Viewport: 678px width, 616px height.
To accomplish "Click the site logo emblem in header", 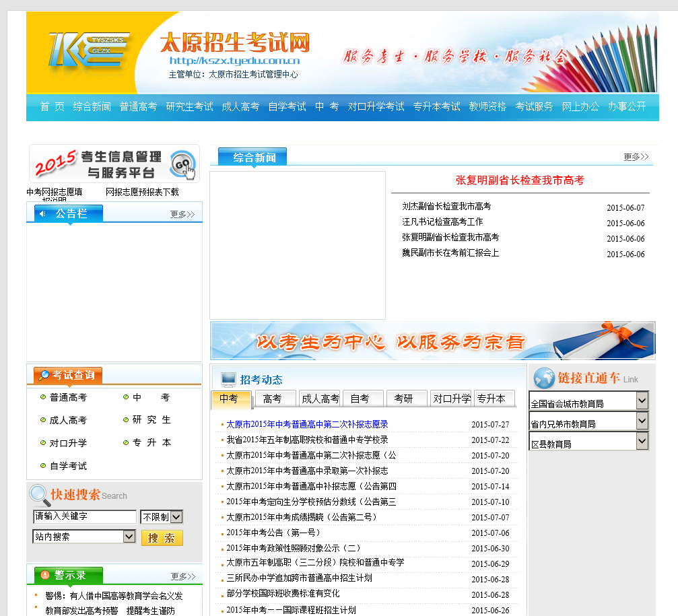I will tap(89, 49).
